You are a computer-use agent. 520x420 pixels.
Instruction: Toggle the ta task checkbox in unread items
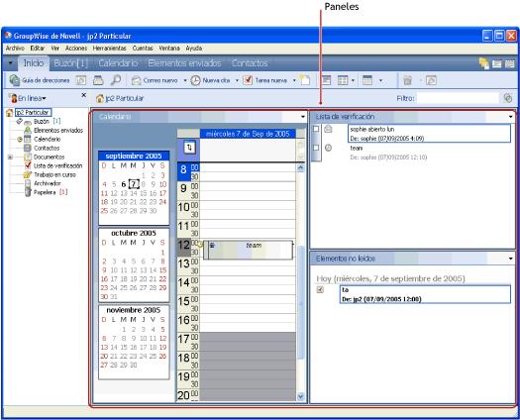(320, 289)
